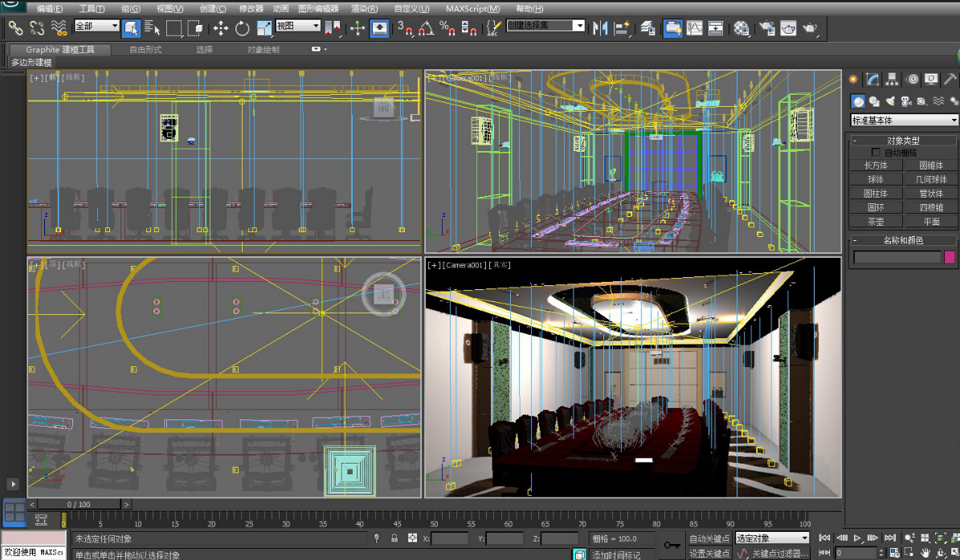Click the Mirror tool
This screenshot has height=560, width=960.
[600, 27]
